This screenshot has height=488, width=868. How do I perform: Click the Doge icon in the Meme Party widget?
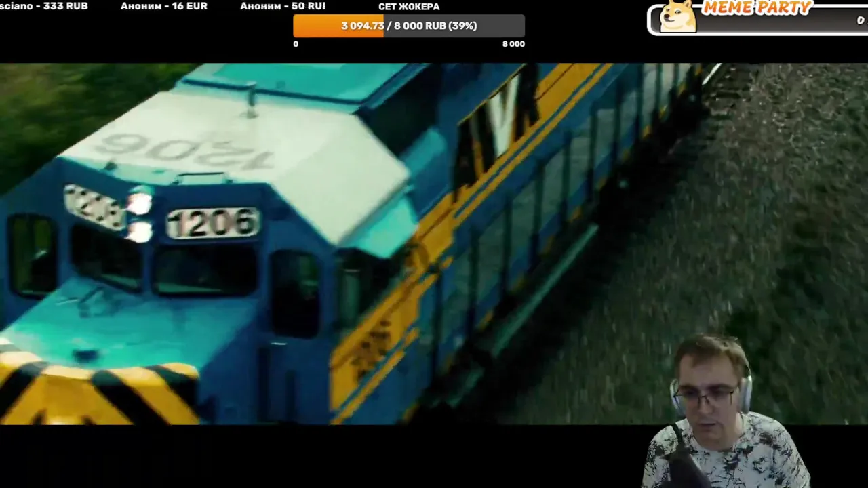click(677, 16)
